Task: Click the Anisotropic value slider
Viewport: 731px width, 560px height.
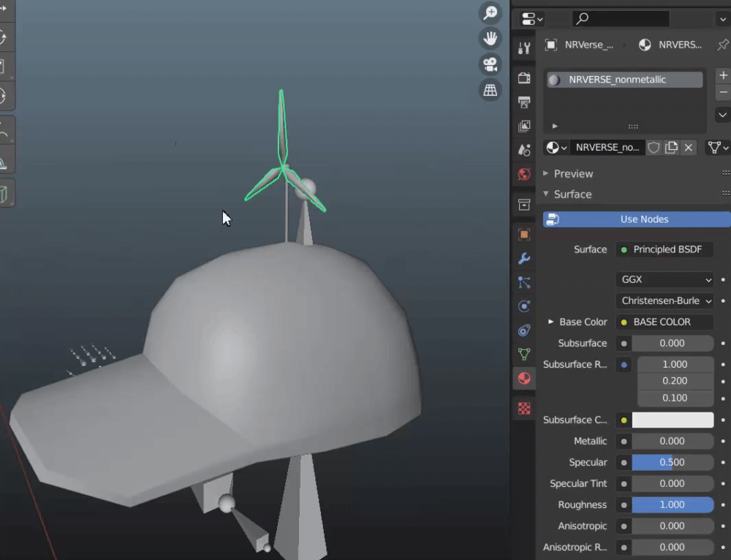Action: click(x=673, y=526)
